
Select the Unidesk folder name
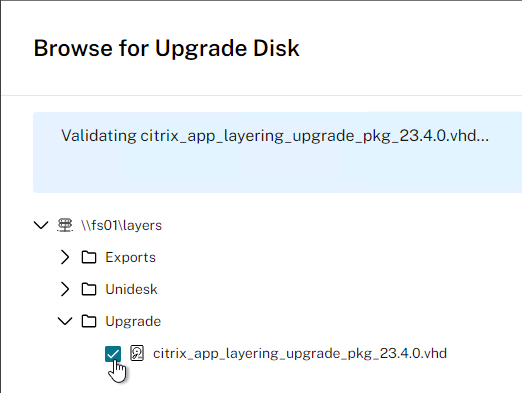click(131, 289)
